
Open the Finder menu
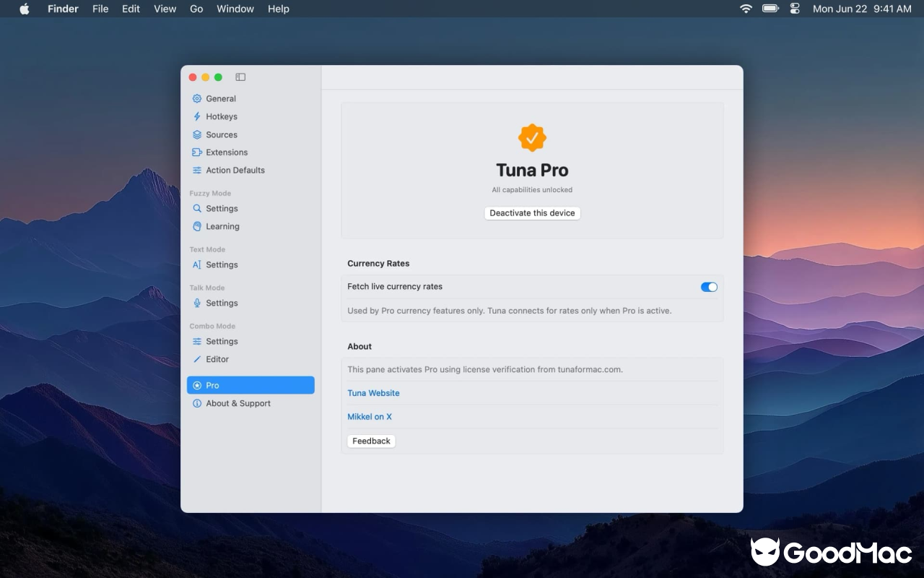[x=63, y=9]
